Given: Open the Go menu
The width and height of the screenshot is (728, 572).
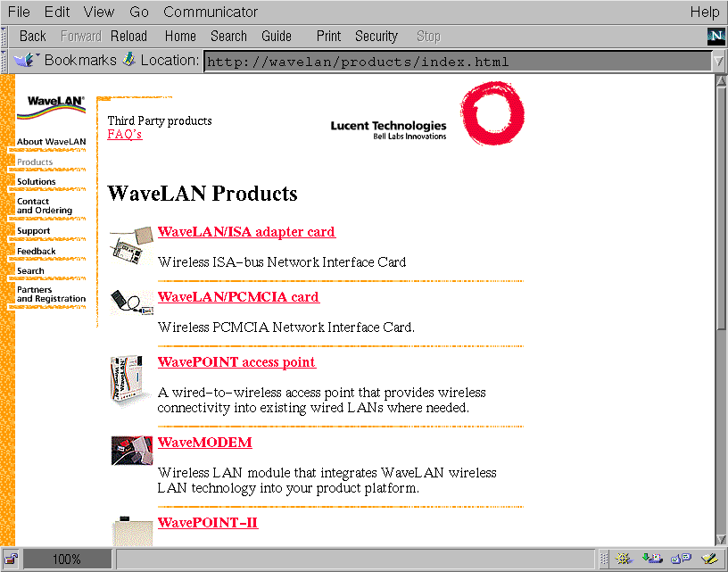Looking at the screenshot, I should pos(139,12).
